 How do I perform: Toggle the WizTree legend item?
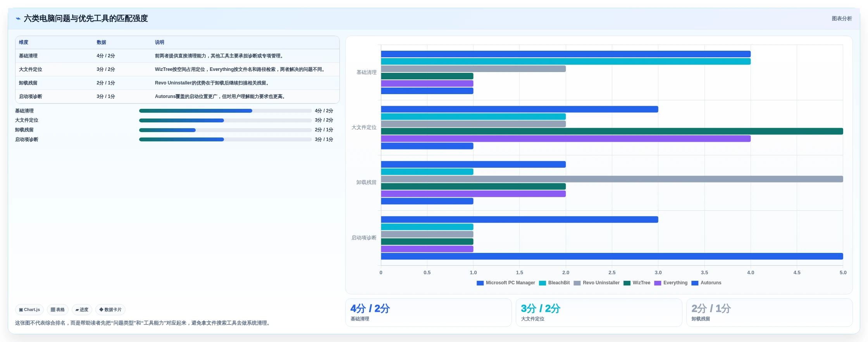(637, 283)
